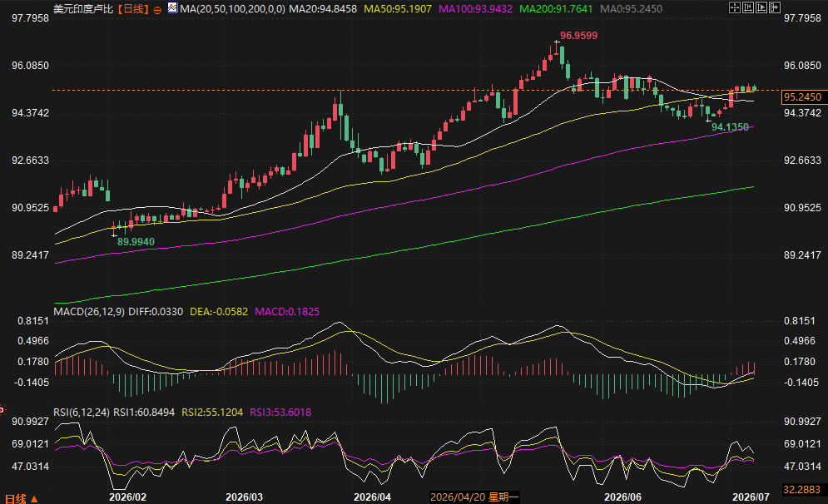Click the 美元印度卢比 symbol name
The image size is (828, 504).
(x=83, y=9)
